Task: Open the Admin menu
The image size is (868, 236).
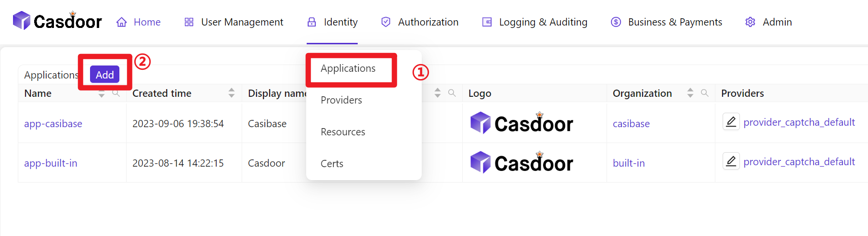Action: coord(769,22)
